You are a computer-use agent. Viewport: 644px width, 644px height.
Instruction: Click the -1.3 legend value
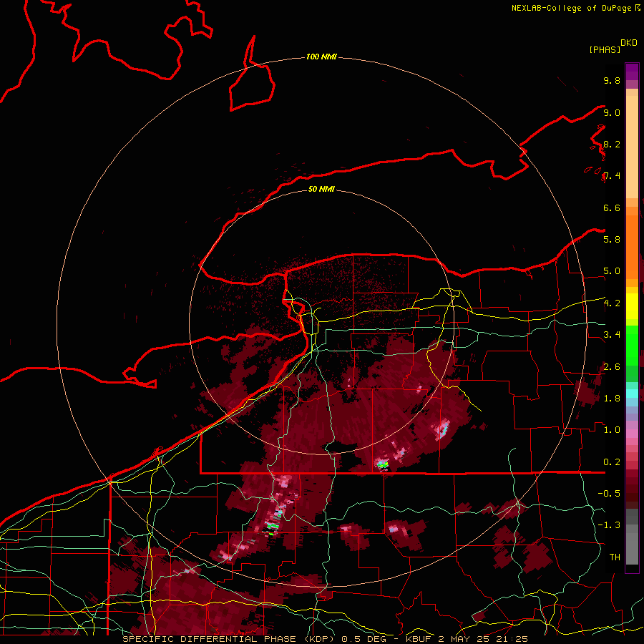pos(609,525)
